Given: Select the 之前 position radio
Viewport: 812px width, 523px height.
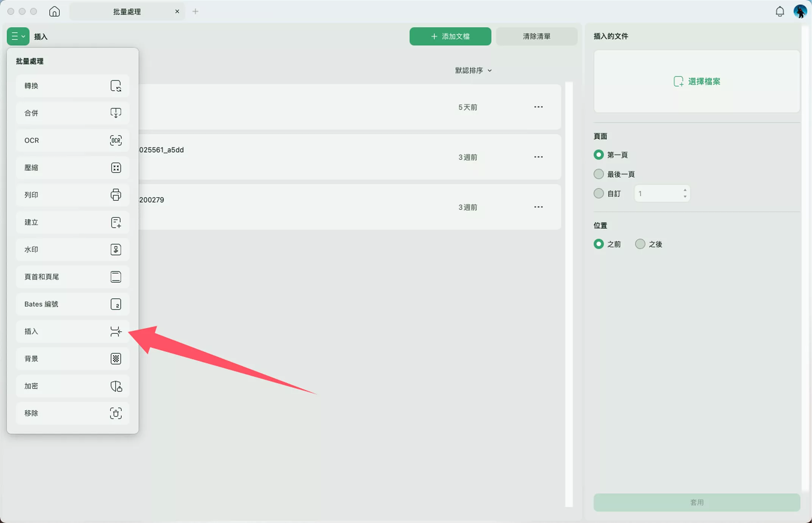Looking at the screenshot, I should tap(598, 244).
